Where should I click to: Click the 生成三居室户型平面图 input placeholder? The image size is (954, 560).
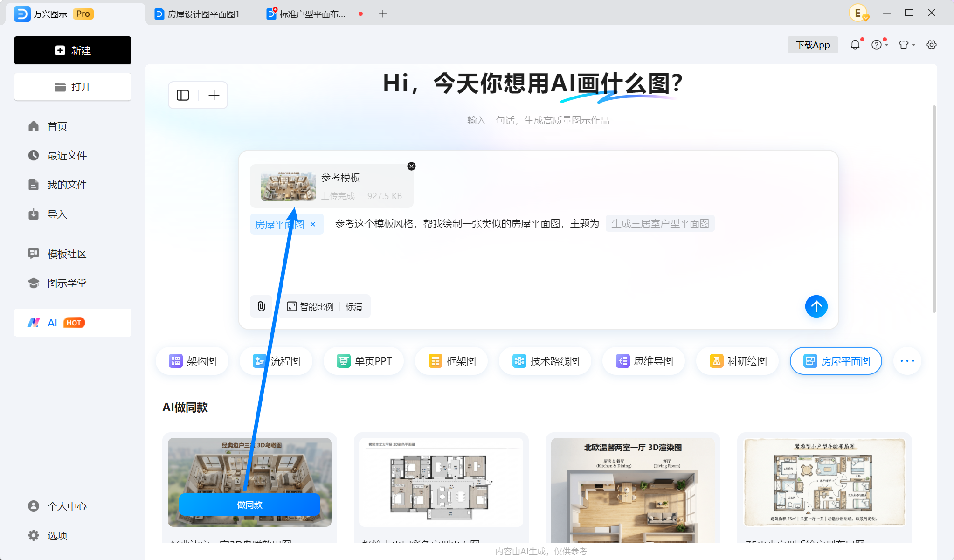click(x=660, y=224)
